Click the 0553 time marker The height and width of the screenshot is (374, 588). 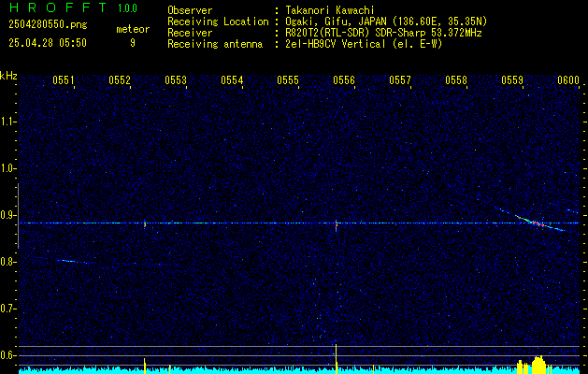[176, 80]
